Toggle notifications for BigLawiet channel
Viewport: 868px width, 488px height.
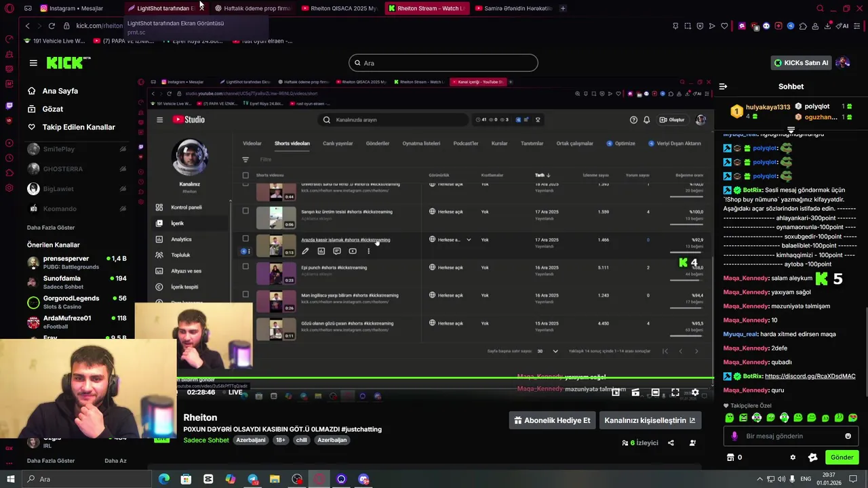pyautogui.click(x=123, y=189)
